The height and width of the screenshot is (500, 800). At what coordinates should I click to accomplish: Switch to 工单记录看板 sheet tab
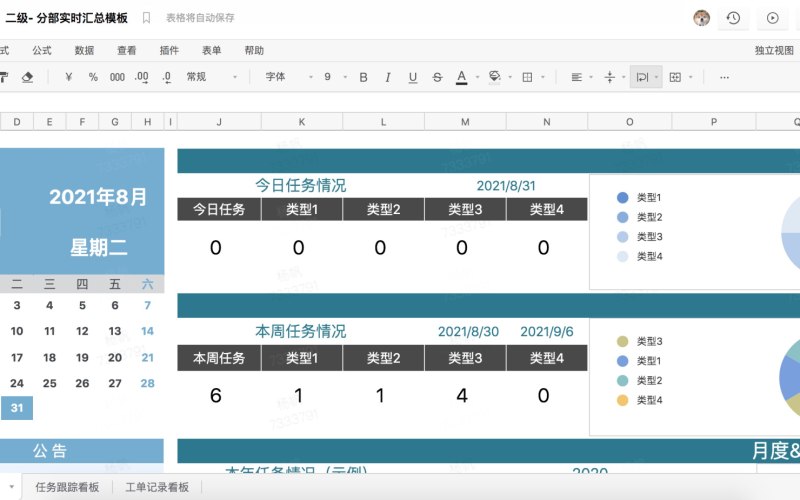pyautogui.click(x=157, y=487)
